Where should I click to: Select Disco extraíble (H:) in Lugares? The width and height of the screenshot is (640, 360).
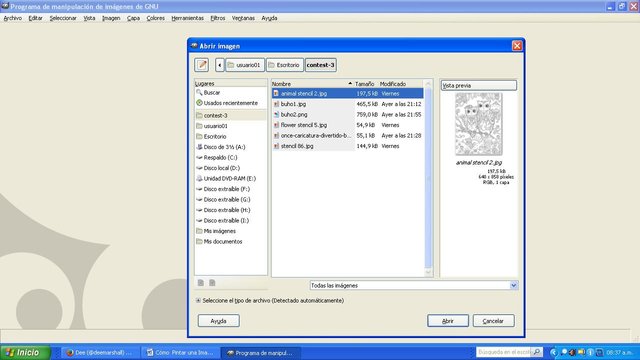point(231,210)
